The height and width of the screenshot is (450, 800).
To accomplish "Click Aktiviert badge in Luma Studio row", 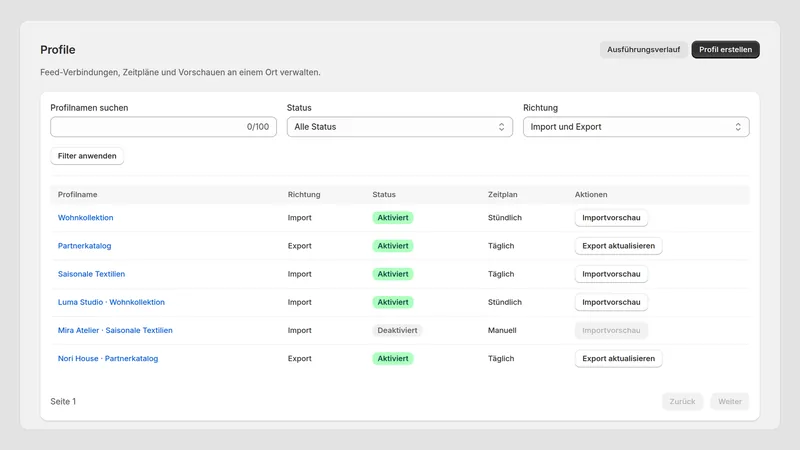I will 393,302.
